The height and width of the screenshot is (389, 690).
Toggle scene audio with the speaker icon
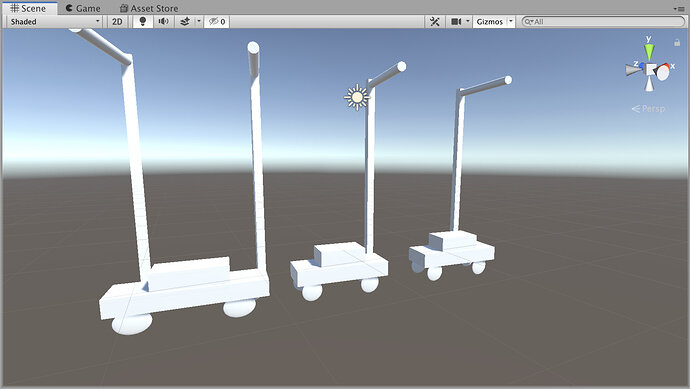pyautogui.click(x=164, y=22)
